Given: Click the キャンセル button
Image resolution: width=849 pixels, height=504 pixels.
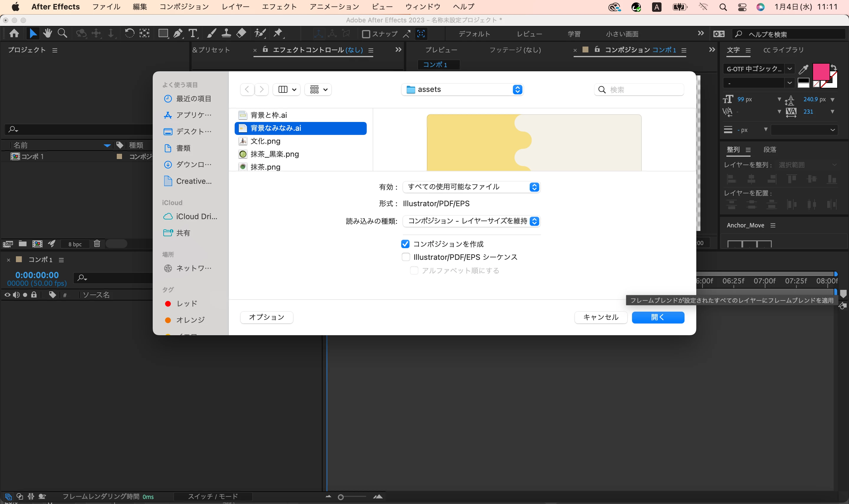Looking at the screenshot, I should pos(600,317).
